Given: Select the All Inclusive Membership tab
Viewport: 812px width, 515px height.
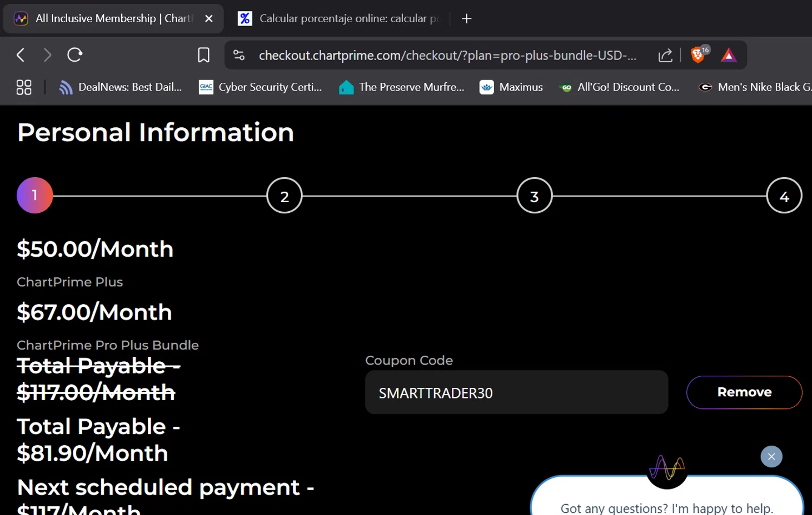Looking at the screenshot, I should (x=113, y=18).
